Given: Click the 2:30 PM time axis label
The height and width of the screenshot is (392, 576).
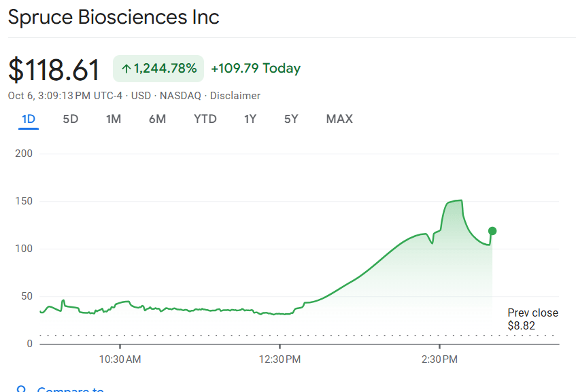Looking at the screenshot, I should (x=441, y=359).
